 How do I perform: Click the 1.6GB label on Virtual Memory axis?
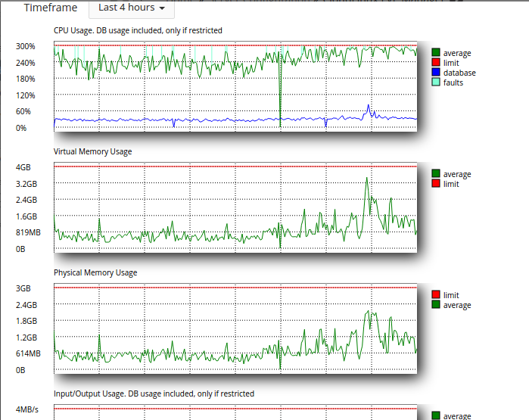point(26,216)
